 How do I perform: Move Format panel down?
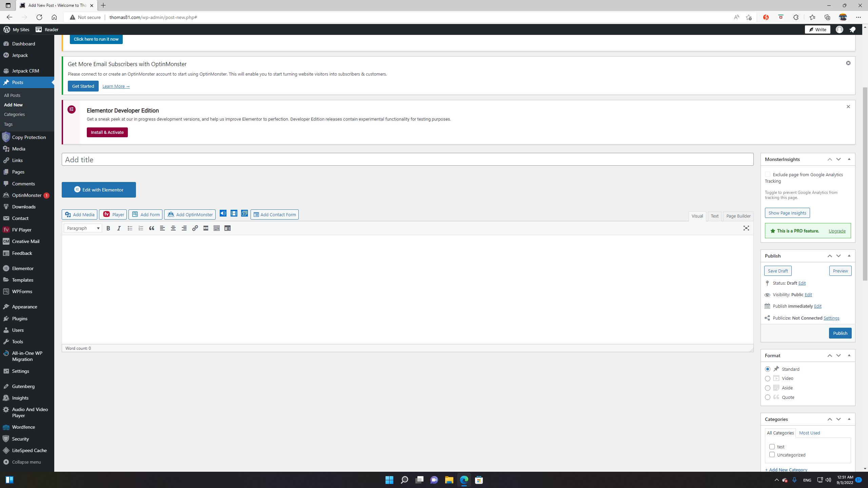(x=839, y=355)
